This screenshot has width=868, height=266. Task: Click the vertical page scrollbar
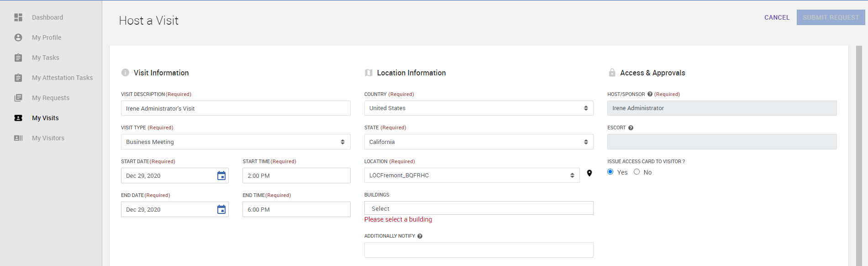pyautogui.click(x=859, y=155)
